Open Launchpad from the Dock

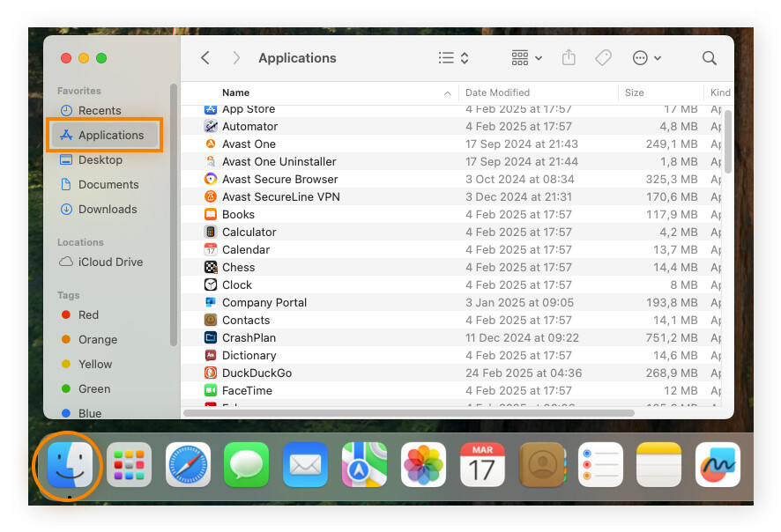pyautogui.click(x=129, y=465)
